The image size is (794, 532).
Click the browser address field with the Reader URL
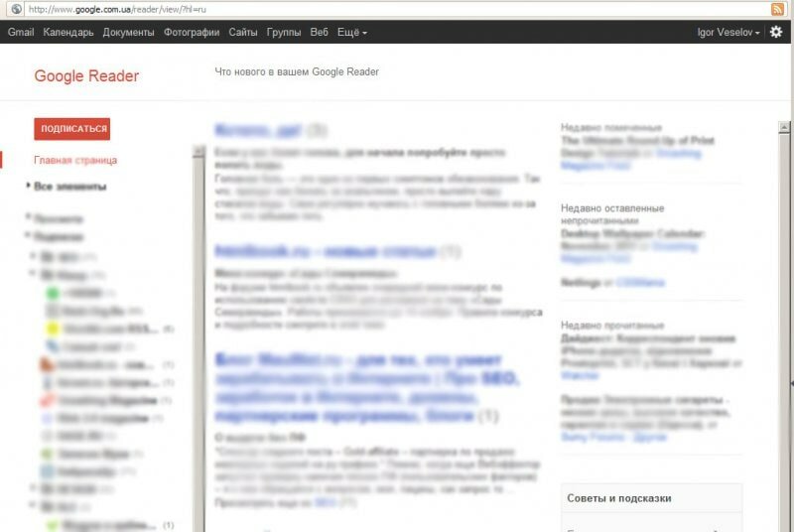coord(396,9)
